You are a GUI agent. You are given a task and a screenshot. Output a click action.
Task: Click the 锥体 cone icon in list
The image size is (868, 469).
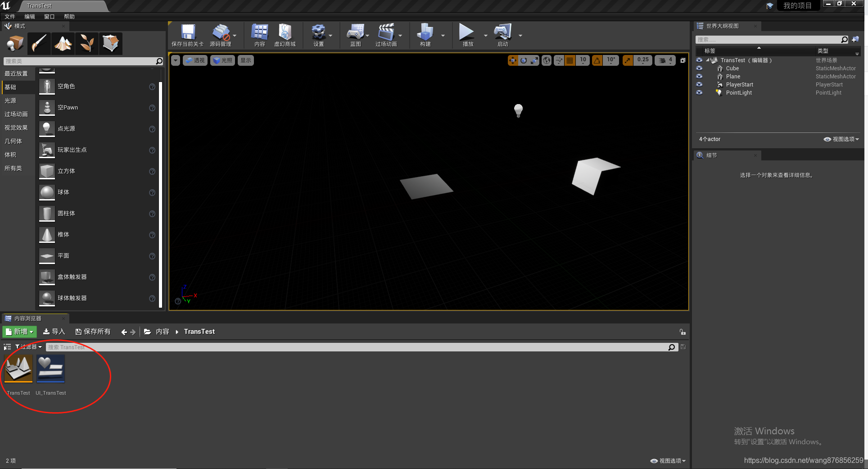click(47, 235)
